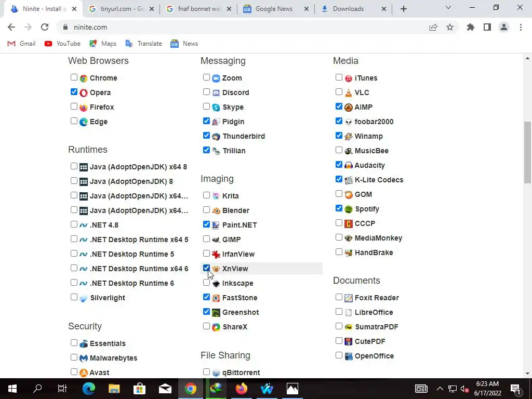The image size is (532, 399).
Task: Open Chrome three-dot menu
Action: click(x=521, y=27)
